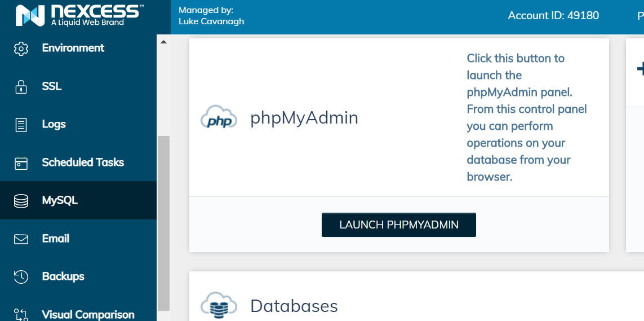Open the Email section

tap(78, 239)
